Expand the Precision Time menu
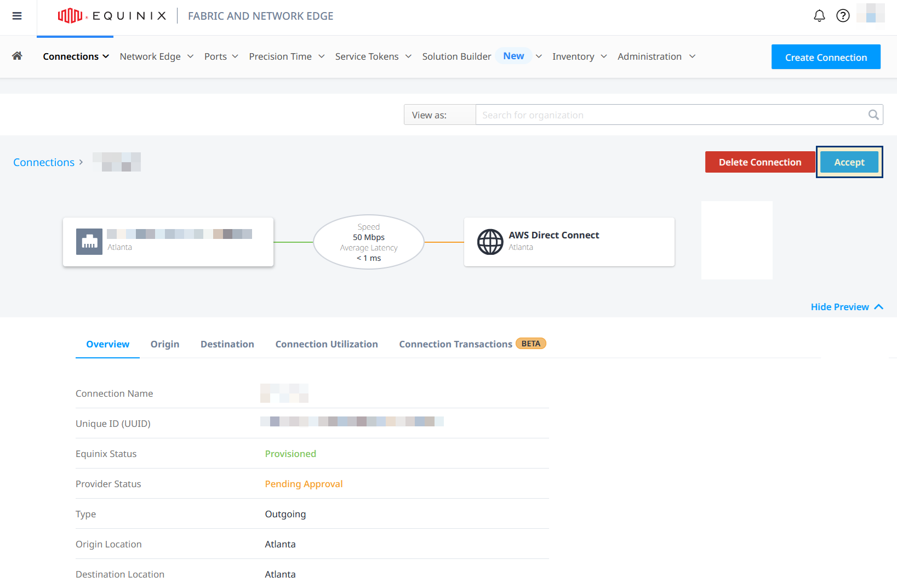897x588 pixels. (x=287, y=56)
